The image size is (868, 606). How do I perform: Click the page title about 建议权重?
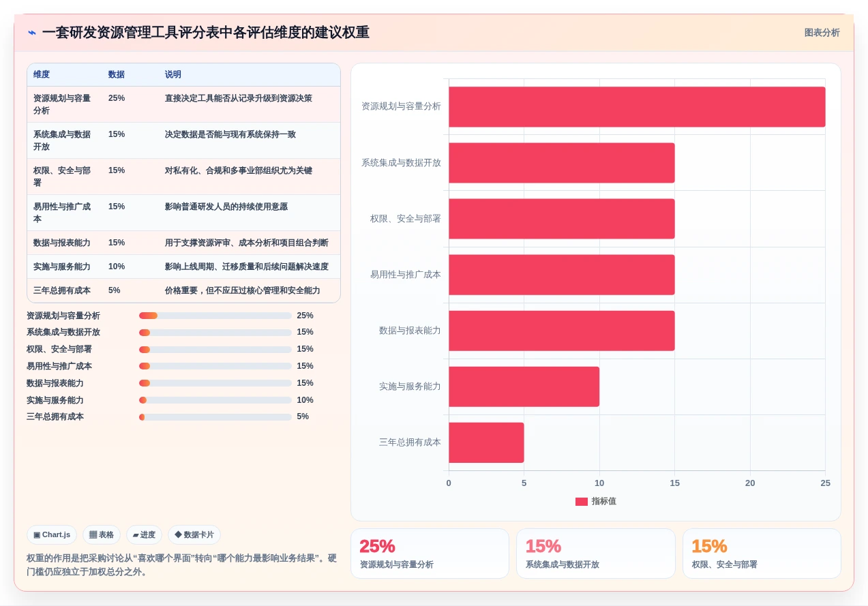coord(205,33)
